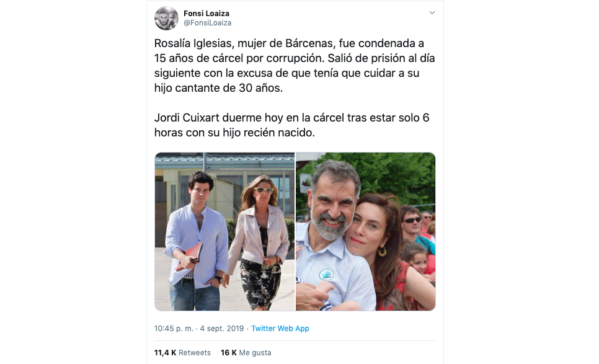Select tweet paragraph mentioning Jordi Cuixart
This screenshot has height=364, width=599.
292,125
